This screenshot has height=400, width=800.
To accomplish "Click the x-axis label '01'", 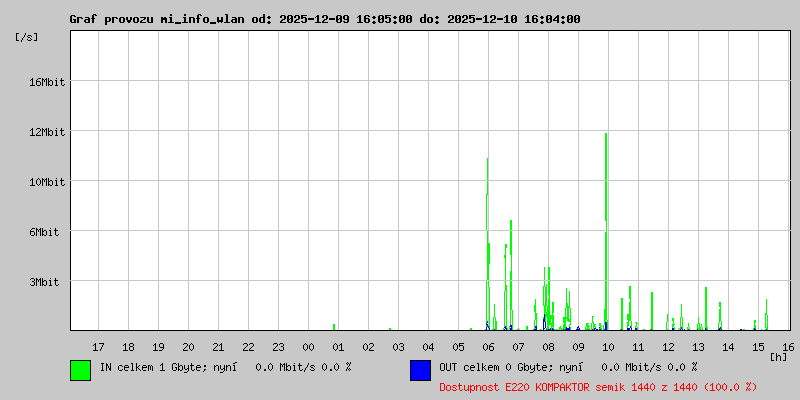I will (338, 347).
